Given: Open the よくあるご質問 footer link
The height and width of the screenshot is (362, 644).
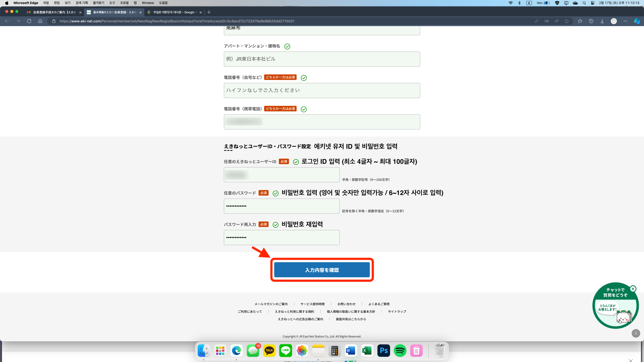Looking at the screenshot, I should pos(379,304).
